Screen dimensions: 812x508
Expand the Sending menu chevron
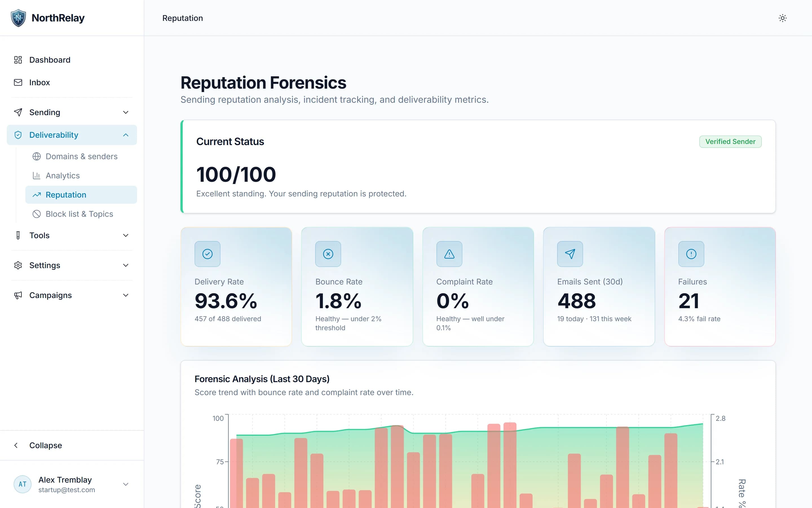tap(126, 112)
